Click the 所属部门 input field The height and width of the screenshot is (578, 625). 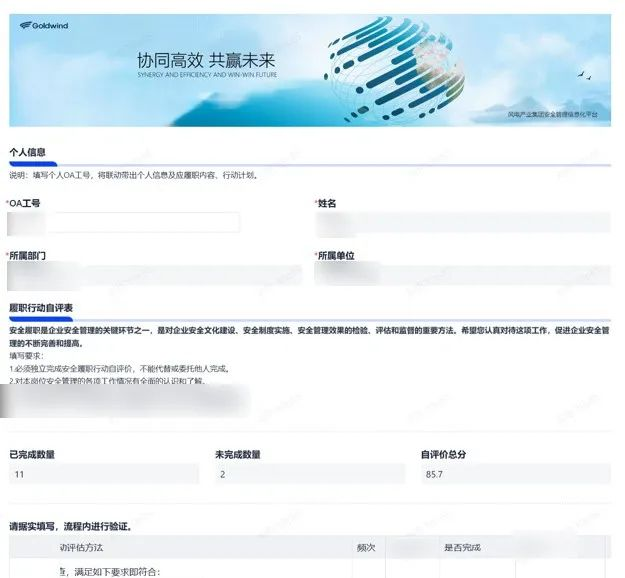[155, 274]
